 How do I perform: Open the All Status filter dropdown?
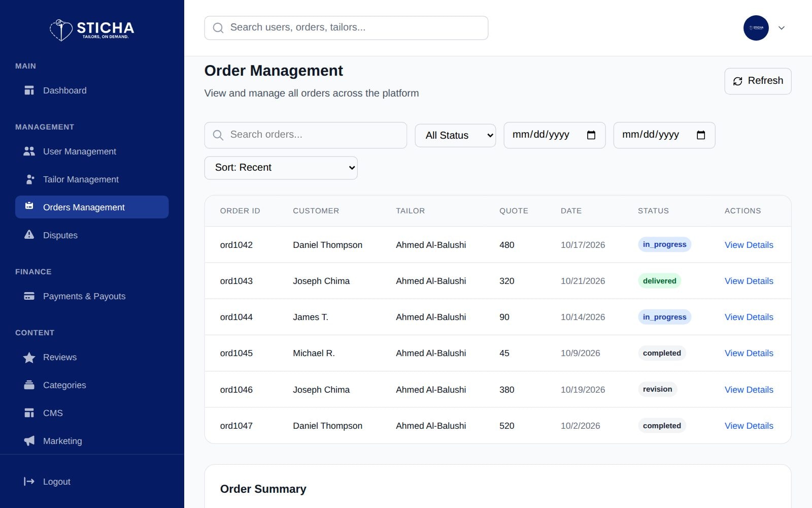(455, 136)
